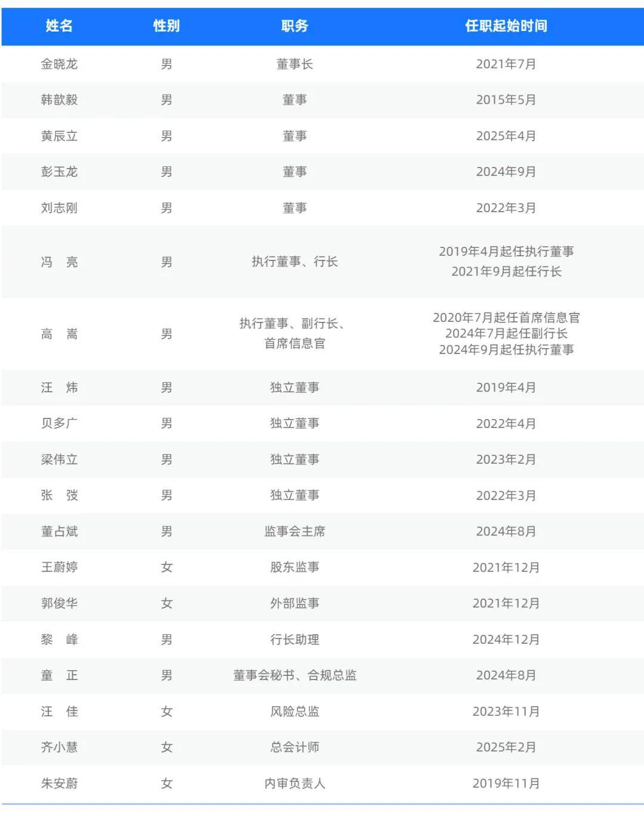Image resolution: width=644 pixels, height=816 pixels.
Task: Click the 任职起始时间 column header
Action: [x=506, y=26]
